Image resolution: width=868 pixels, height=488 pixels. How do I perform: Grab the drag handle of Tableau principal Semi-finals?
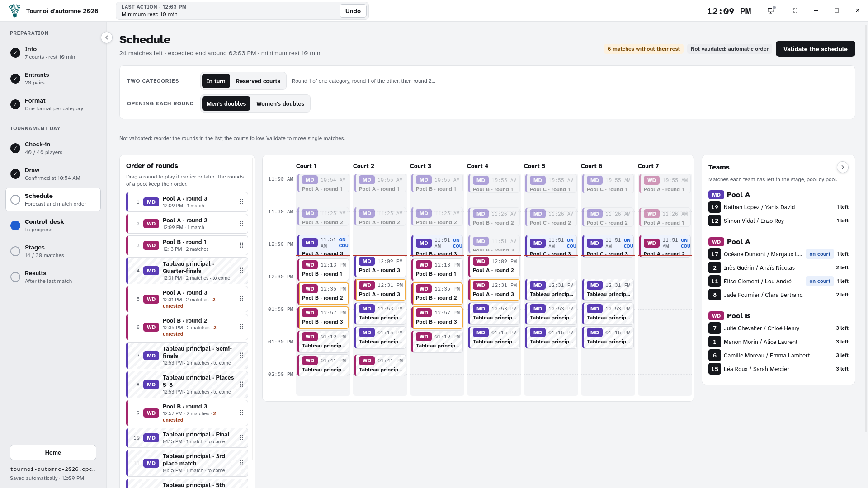click(x=241, y=356)
